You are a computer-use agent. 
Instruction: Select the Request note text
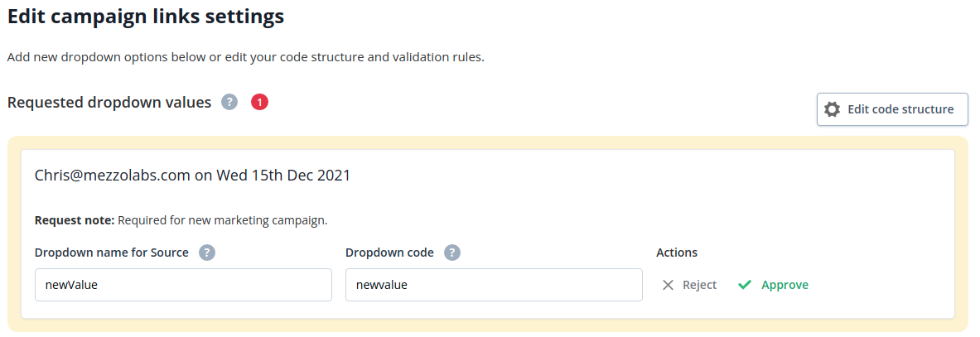(x=181, y=220)
